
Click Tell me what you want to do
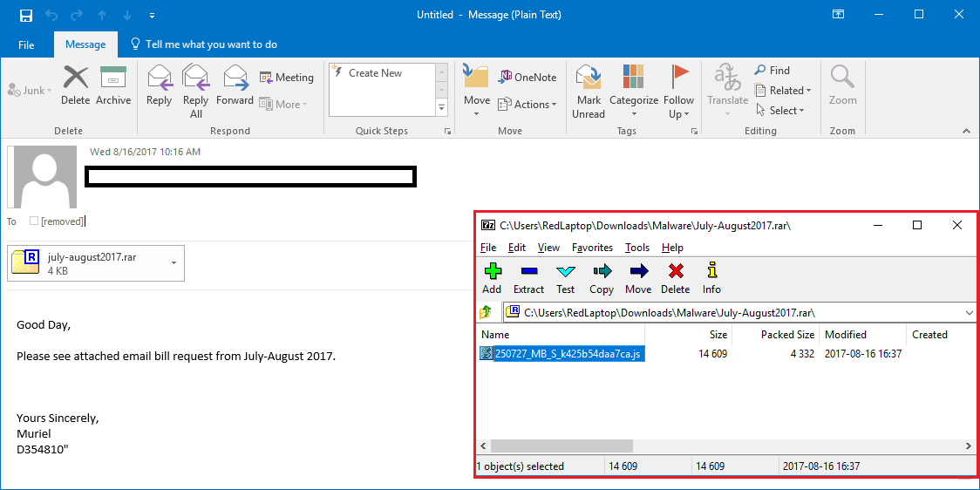pyautogui.click(x=204, y=44)
